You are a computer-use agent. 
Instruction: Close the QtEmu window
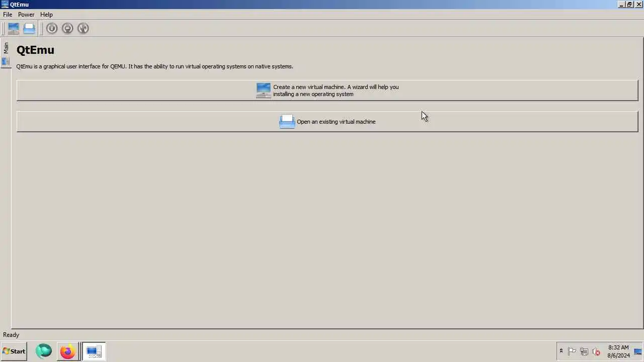pyautogui.click(x=639, y=5)
